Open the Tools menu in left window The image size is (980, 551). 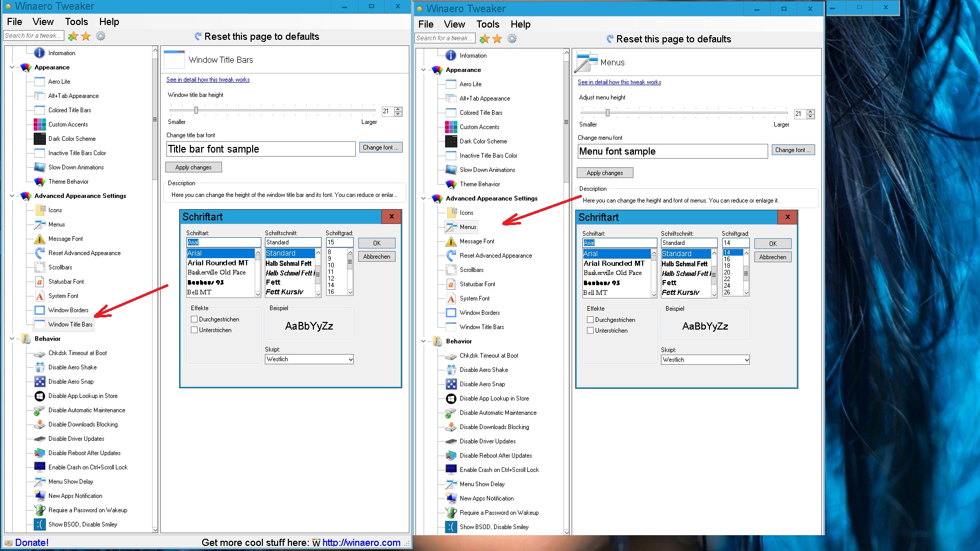tap(76, 21)
